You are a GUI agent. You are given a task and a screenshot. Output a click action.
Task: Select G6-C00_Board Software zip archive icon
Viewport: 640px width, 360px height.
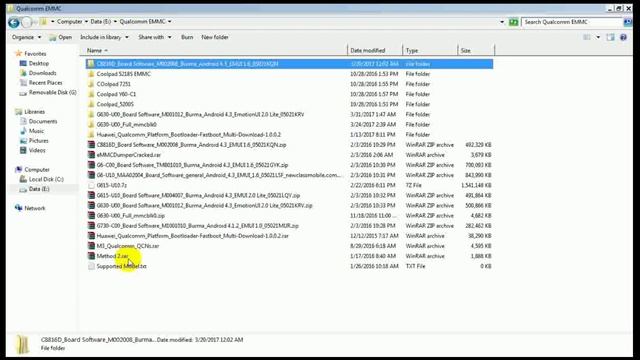91,165
